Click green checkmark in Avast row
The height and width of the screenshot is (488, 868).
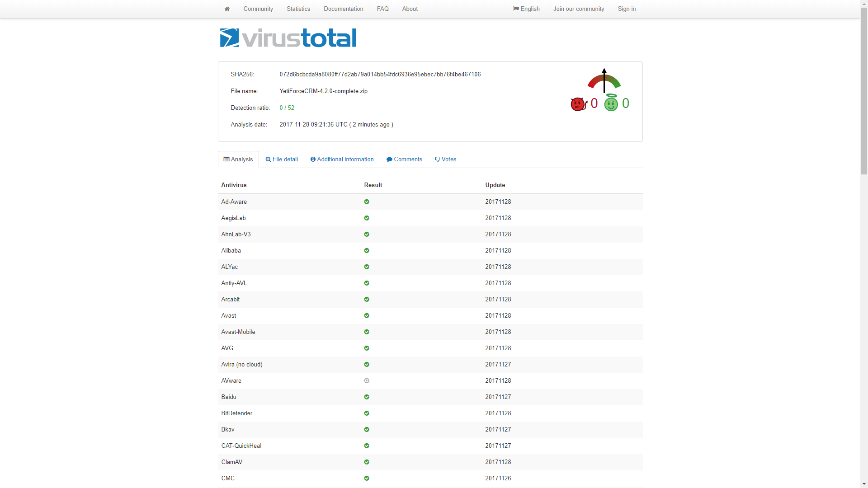(367, 316)
